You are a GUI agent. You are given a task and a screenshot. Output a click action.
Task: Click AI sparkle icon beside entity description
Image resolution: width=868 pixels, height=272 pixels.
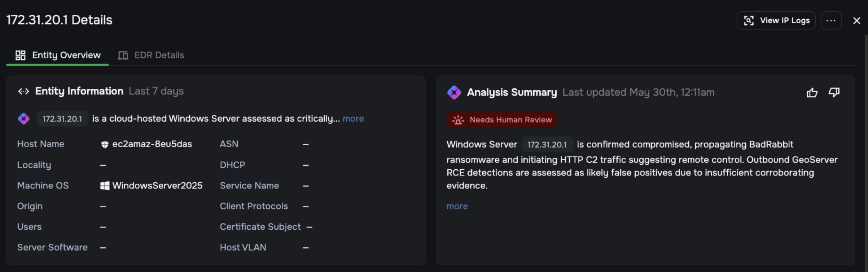pyautogui.click(x=24, y=119)
